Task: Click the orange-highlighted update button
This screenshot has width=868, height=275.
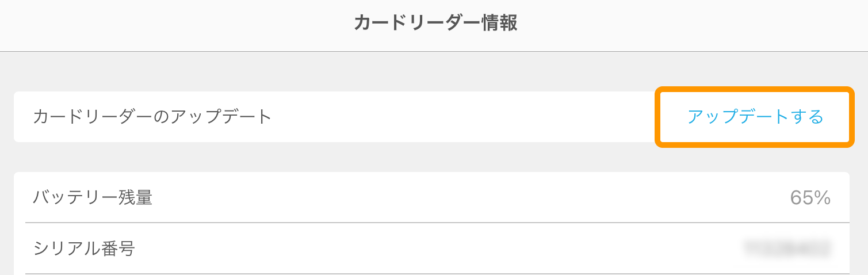Action: point(755,117)
